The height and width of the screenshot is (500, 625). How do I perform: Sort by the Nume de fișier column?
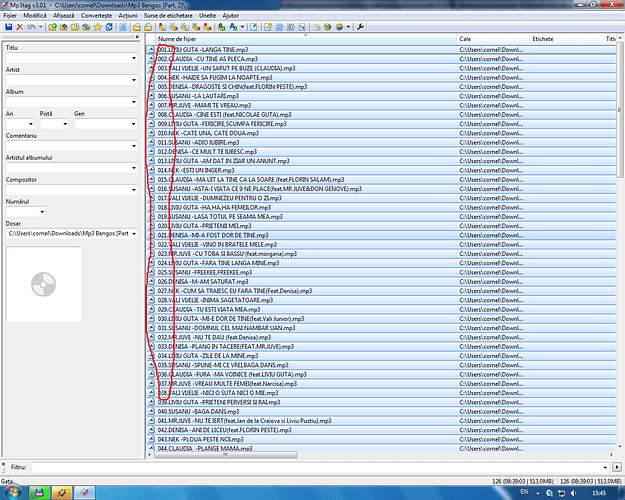pos(306,39)
